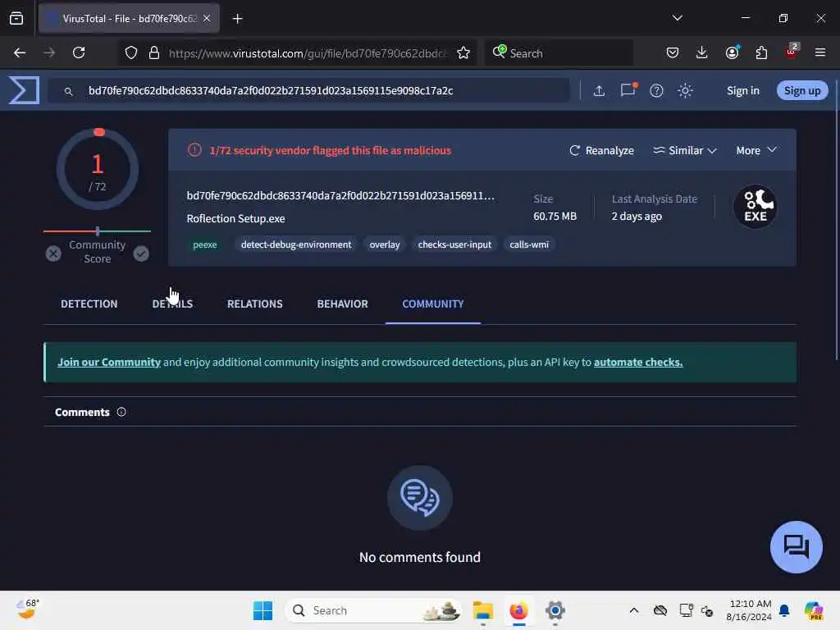The image size is (840, 630).
Task: Open the Firefox downloads icon
Action: 702,52
